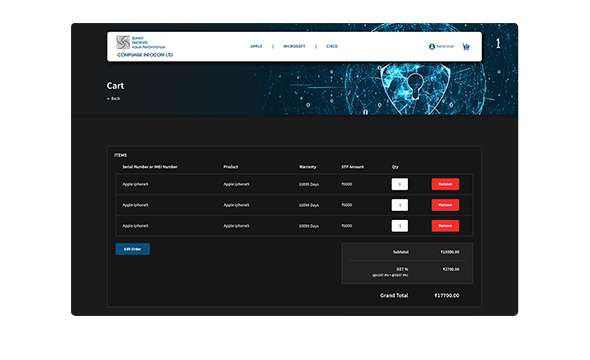Click the STP Amount column header
This screenshot has height=360, width=590.
click(x=353, y=167)
